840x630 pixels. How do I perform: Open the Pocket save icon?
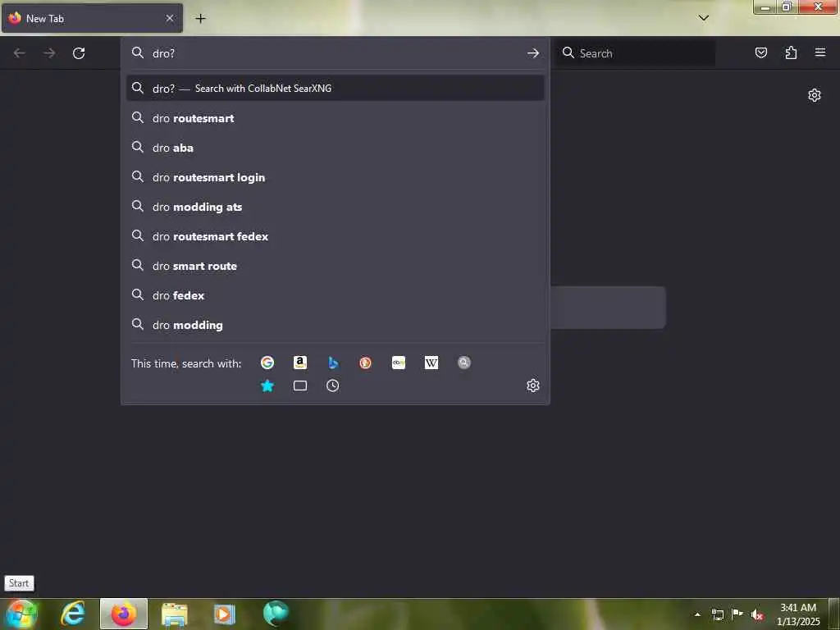click(x=760, y=52)
